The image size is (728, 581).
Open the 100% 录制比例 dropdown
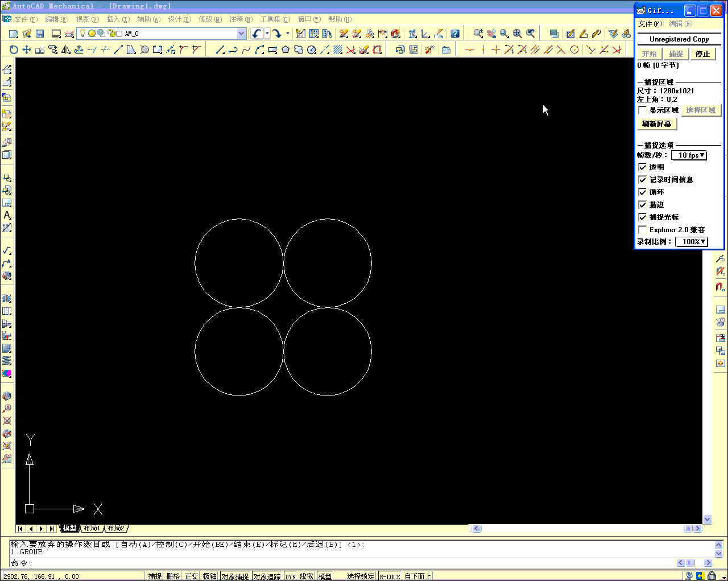[692, 241]
